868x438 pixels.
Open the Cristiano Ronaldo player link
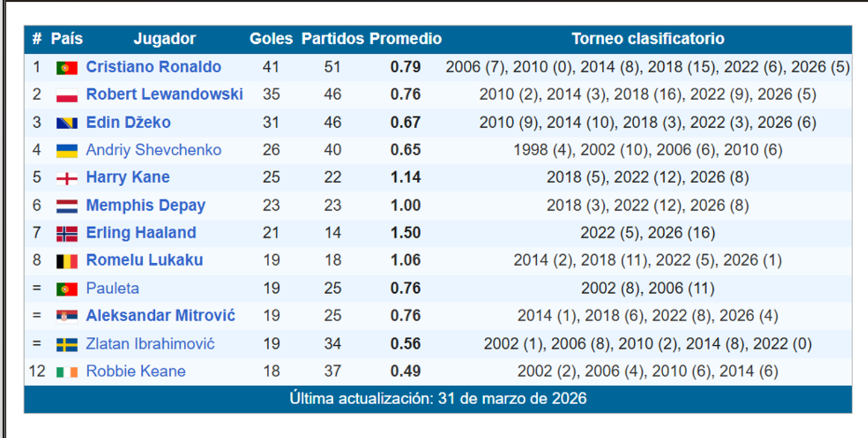tap(154, 67)
